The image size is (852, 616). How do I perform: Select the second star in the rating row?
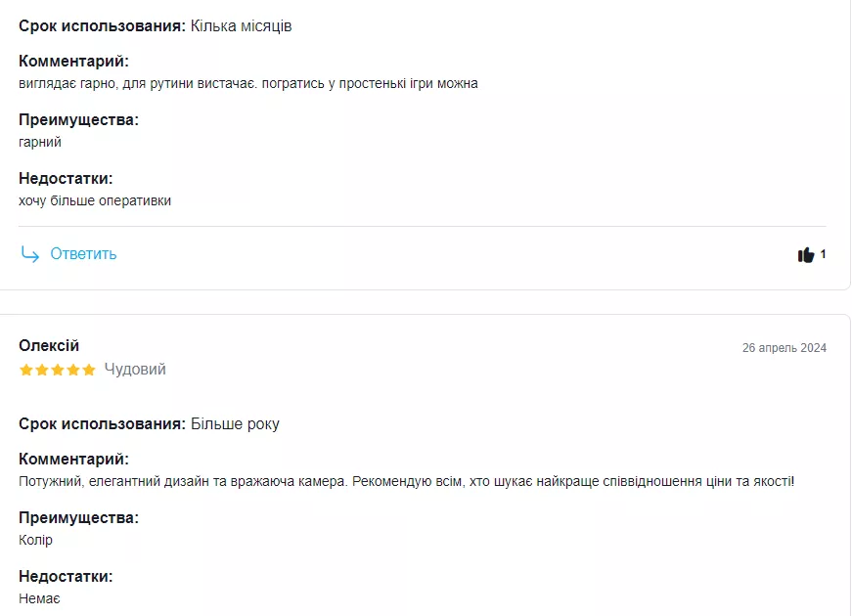[x=40, y=370]
